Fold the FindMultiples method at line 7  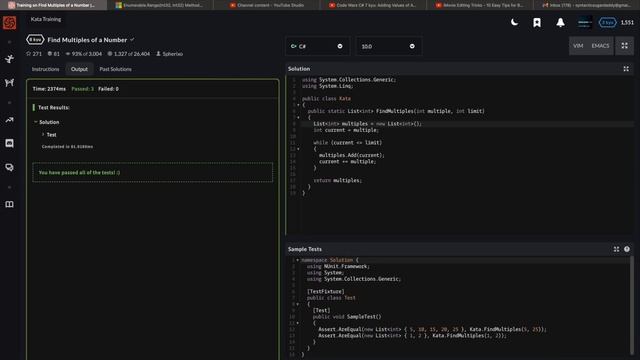point(298,118)
